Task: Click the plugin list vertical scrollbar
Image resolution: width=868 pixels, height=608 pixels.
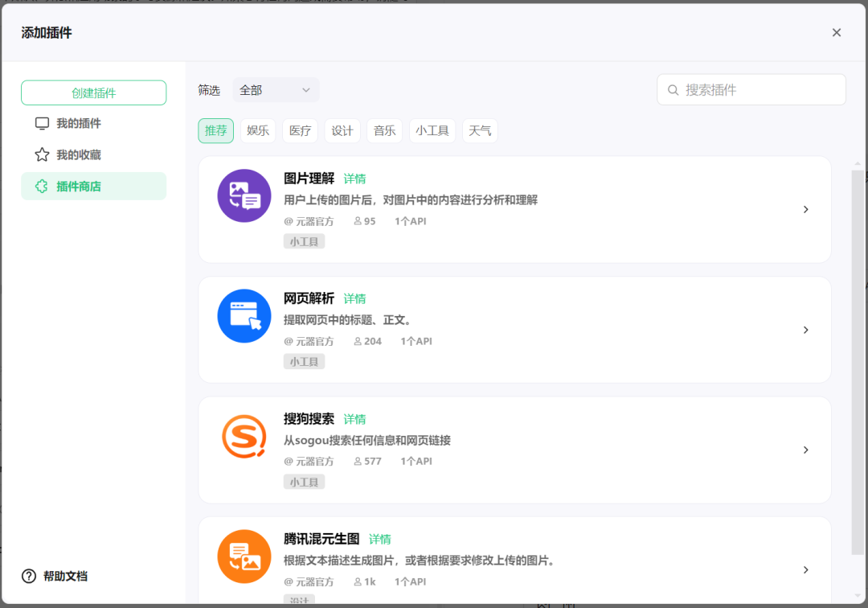Action: (x=858, y=362)
